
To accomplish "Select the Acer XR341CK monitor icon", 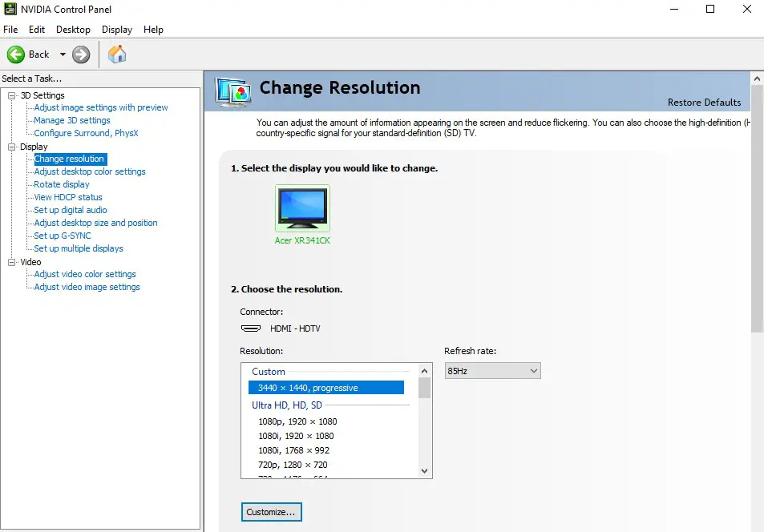I will coord(302,208).
